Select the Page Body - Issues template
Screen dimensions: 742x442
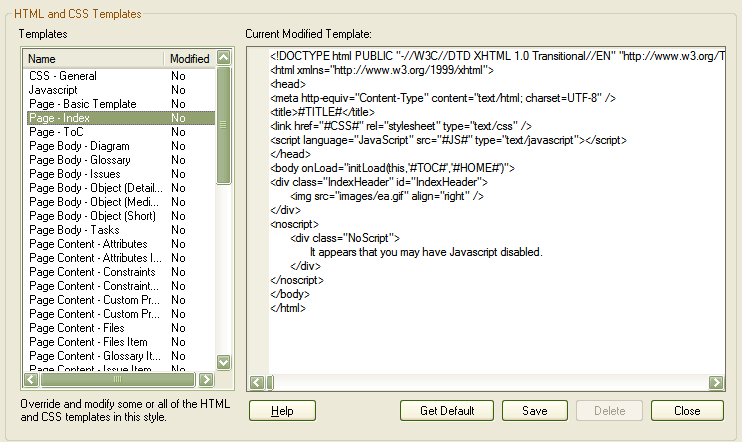121,174
